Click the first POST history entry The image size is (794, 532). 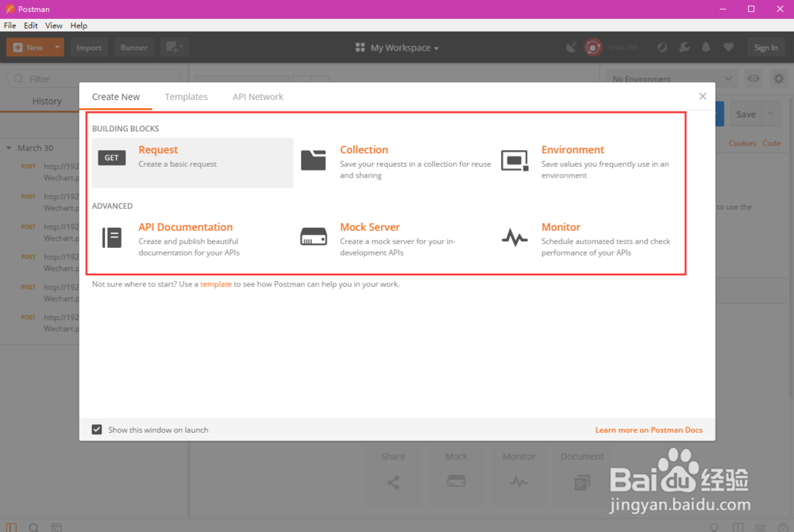coord(49,172)
